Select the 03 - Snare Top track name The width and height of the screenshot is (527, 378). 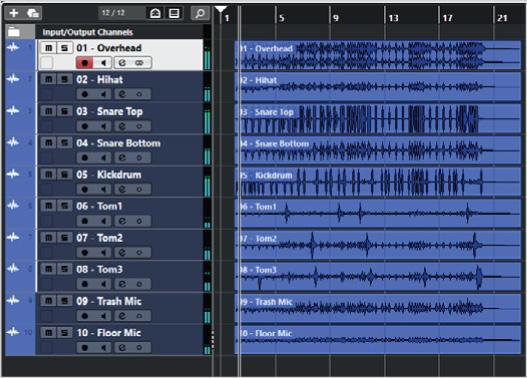(x=110, y=111)
